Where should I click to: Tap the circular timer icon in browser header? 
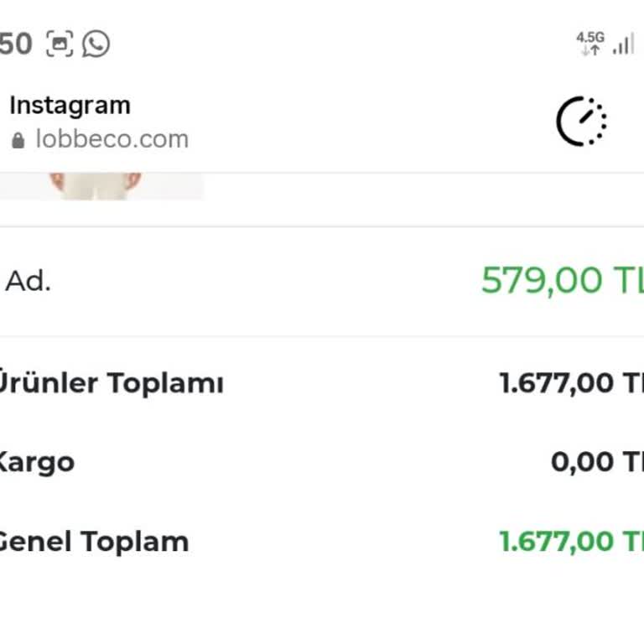(581, 122)
